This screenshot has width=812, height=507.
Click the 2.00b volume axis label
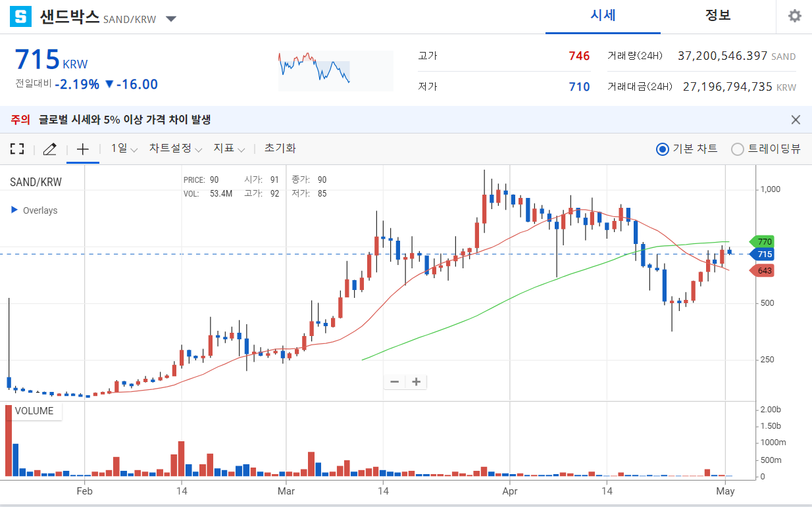(x=771, y=409)
